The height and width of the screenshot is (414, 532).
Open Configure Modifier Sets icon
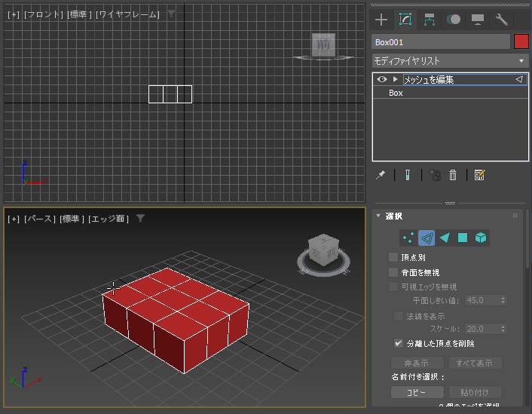click(479, 175)
